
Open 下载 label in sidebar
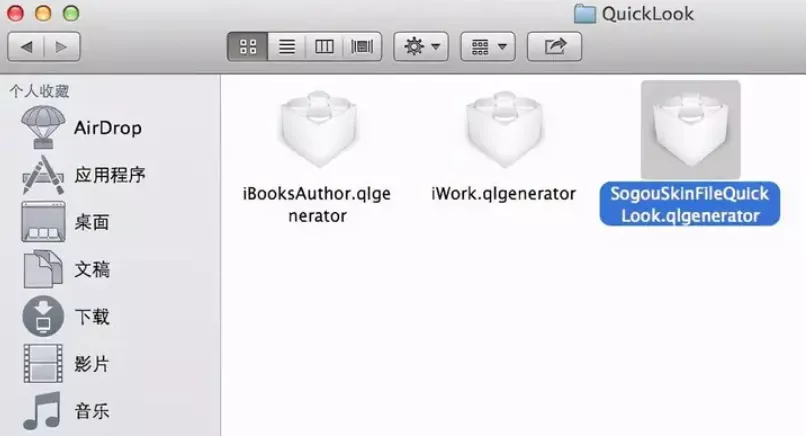click(92, 316)
